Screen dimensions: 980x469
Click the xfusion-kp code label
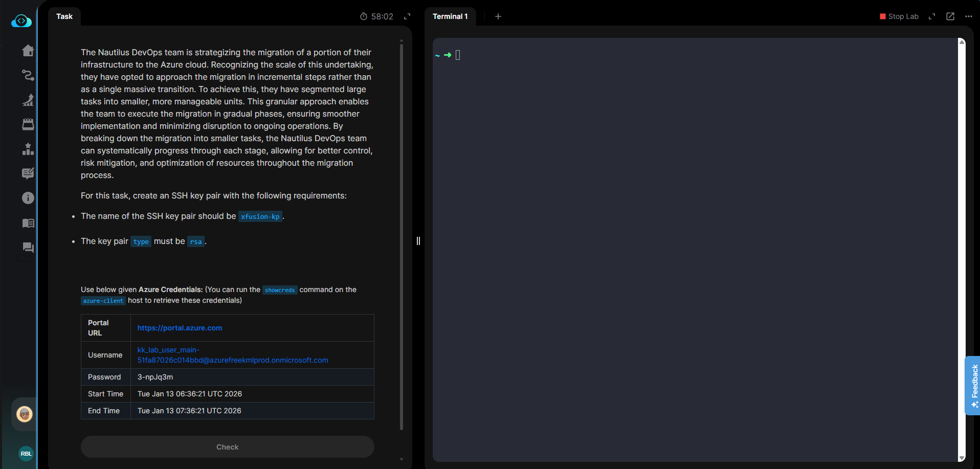coord(260,216)
